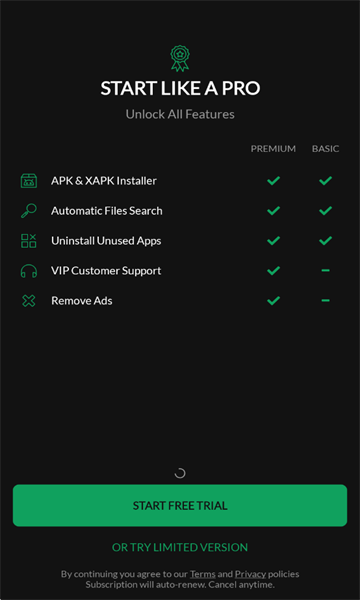Click the Remove Ads cross icon
The image size is (360, 600).
click(29, 301)
